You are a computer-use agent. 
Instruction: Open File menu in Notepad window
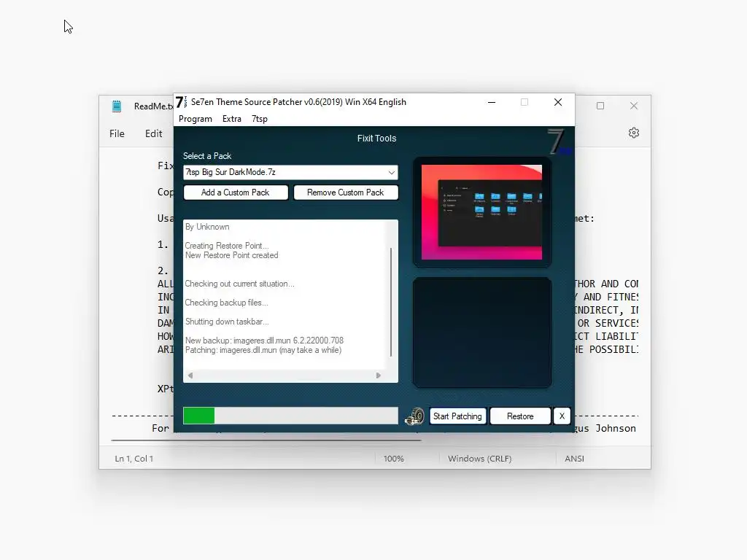tap(117, 134)
